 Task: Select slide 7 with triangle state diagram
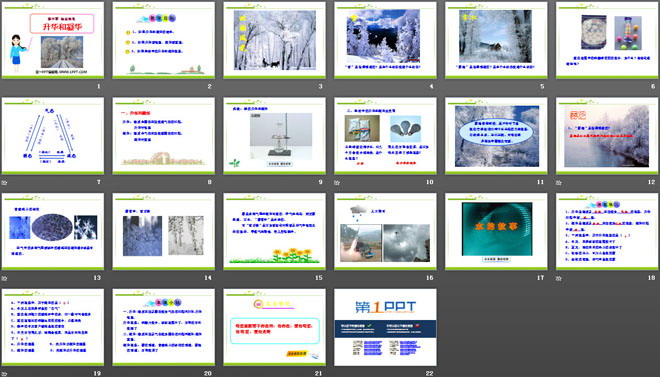(53, 136)
